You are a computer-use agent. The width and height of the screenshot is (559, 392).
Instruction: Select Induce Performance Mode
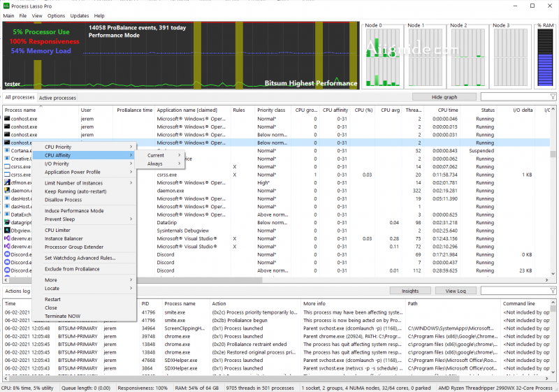tap(84, 211)
